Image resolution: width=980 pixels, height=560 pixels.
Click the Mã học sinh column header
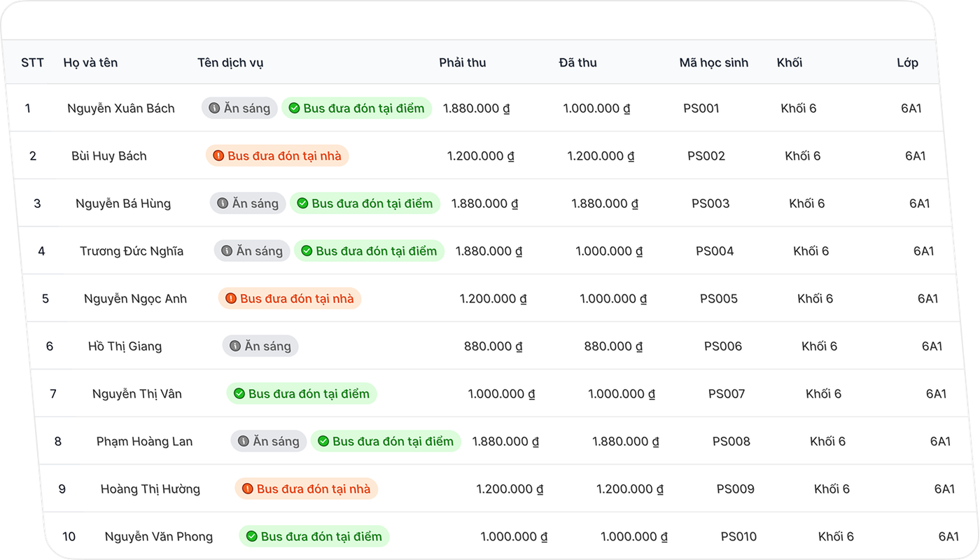coord(714,63)
